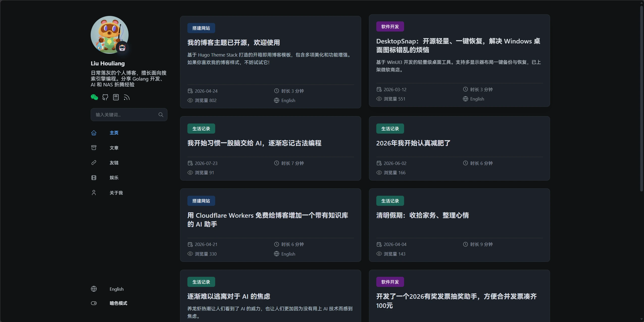
Task: Open post 清明假期：收拾家务、整理心情
Action: (x=423, y=215)
